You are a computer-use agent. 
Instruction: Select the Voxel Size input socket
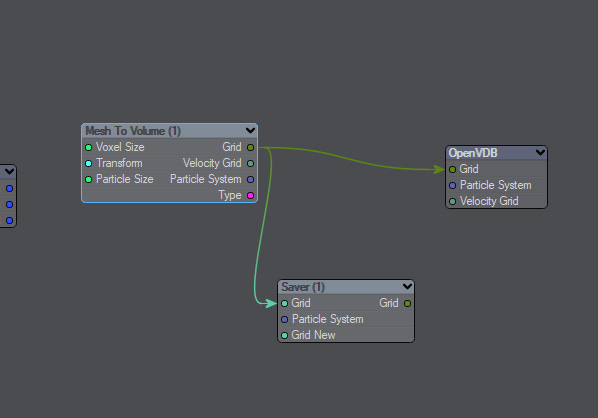[88, 147]
